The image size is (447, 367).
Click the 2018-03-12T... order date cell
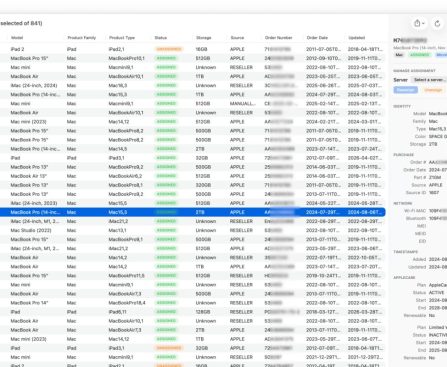[x=323, y=312]
